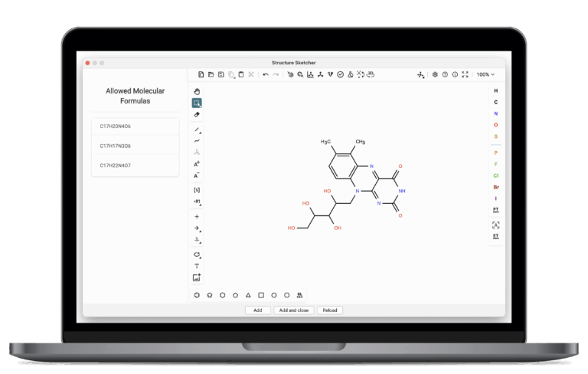Select the Eraser tool
Viewport: 588px width, 374px height.
[x=197, y=114]
